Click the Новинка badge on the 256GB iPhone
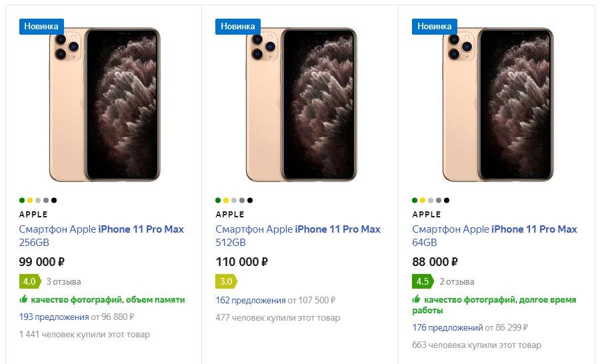This screenshot has width=600, height=364. click(41, 27)
